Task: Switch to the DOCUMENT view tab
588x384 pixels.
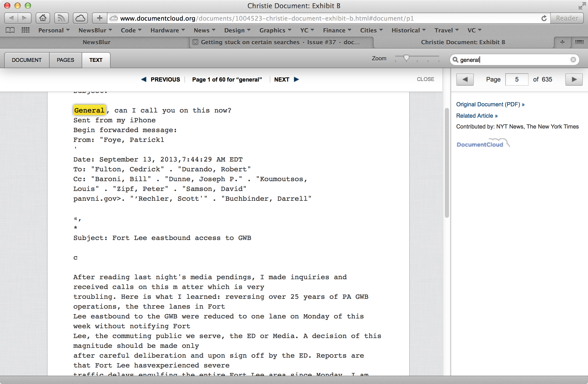Action: click(27, 60)
